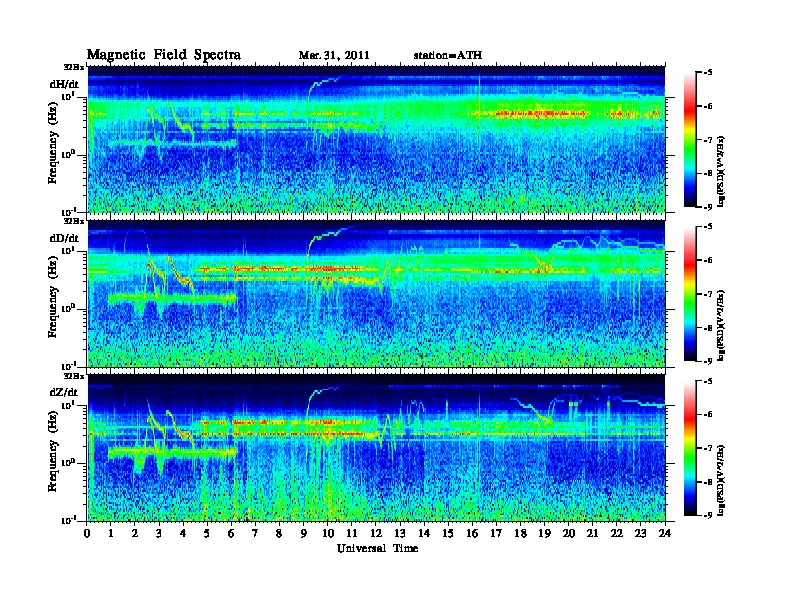The image size is (792, 612).
Task: Select the dH/dt panel label
Action: tap(64, 84)
